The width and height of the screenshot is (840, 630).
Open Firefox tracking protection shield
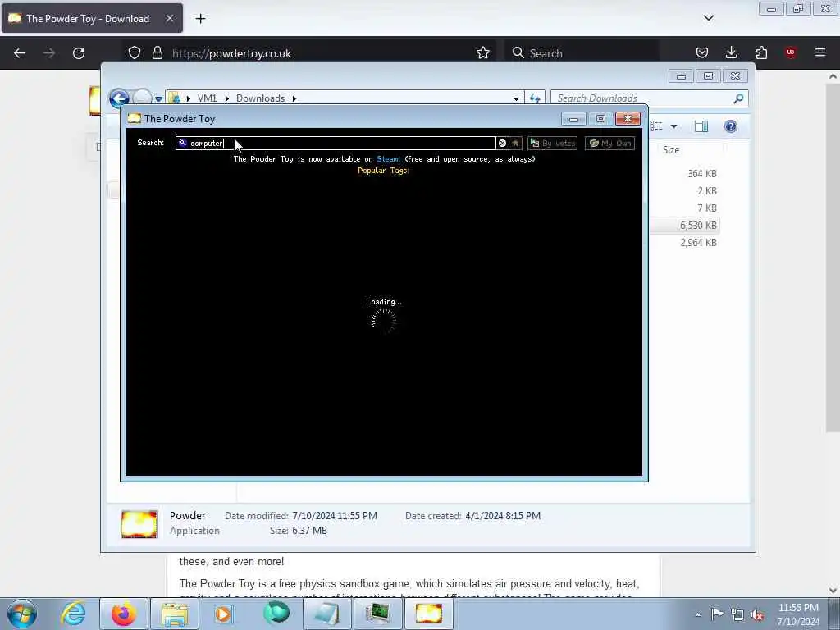pyautogui.click(x=135, y=53)
